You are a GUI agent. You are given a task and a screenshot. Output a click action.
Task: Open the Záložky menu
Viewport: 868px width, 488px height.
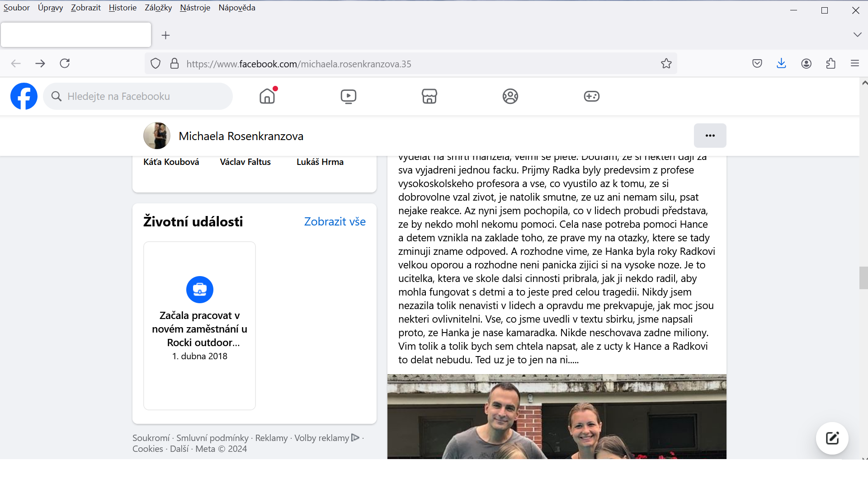[158, 8]
